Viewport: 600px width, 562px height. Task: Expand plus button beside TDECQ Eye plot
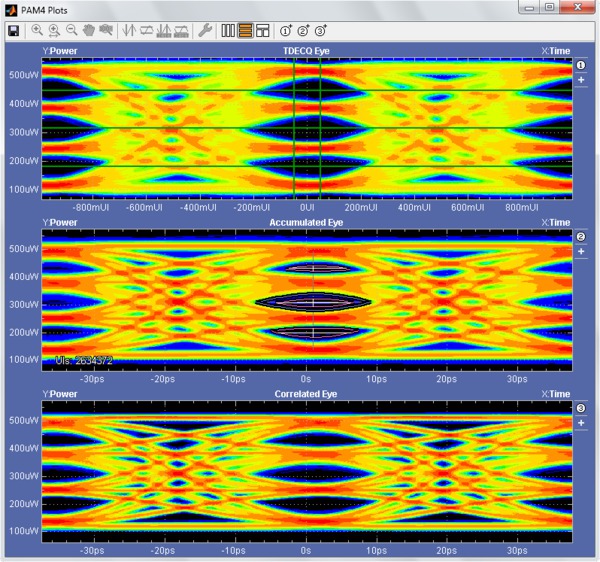tap(581, 80)
